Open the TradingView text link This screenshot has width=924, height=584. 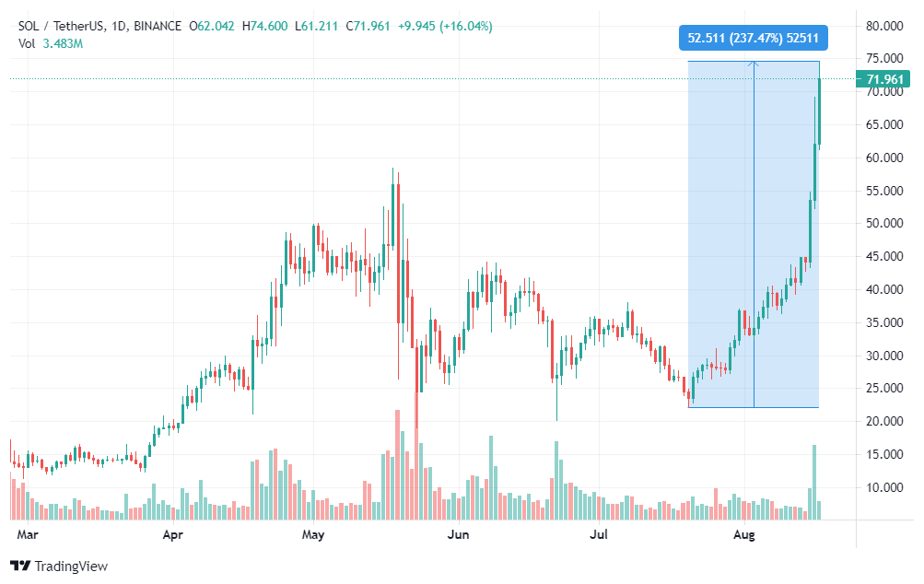pyautogui.click(x=71, y=566)
